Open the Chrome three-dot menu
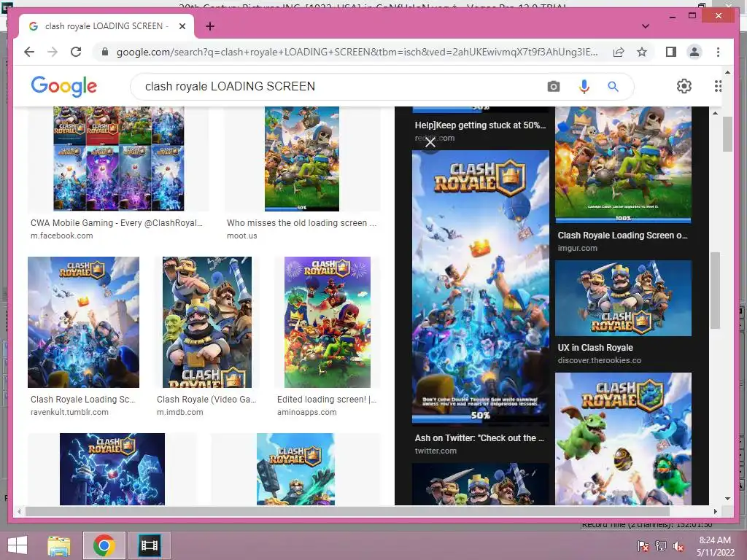The image size is (747, 560). pyautogui.click(x=718, y=52)
